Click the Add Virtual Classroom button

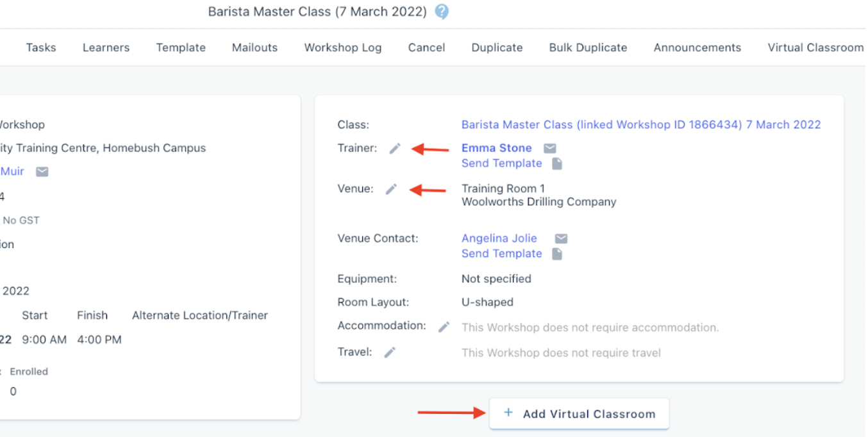click(580, 413)
